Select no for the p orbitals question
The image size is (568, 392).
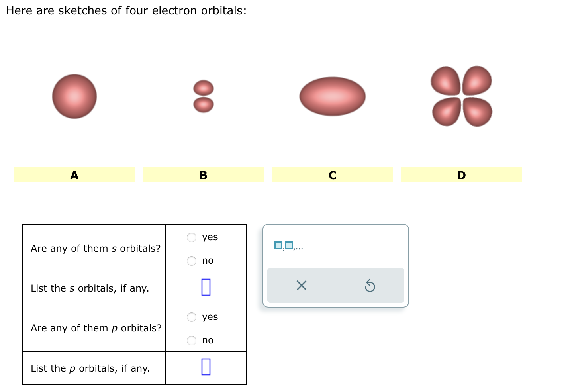[x=192, y=340]
